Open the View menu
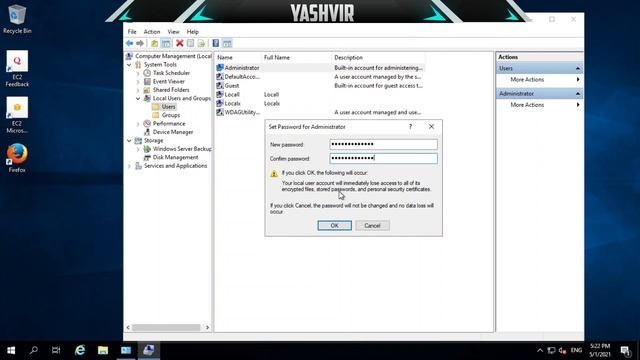This screenshot has width=640, height=360. (173, 31)
